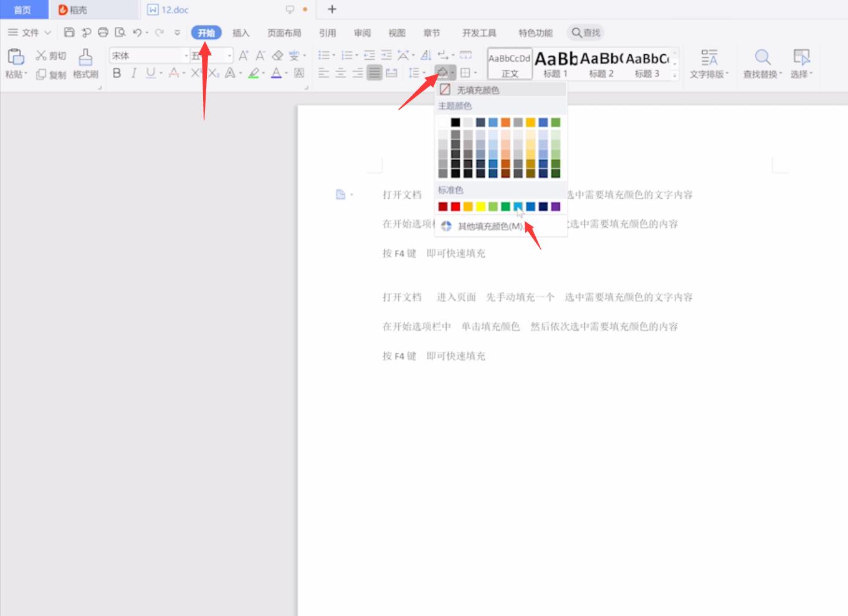Screen dimensions: 848x616
Task: Switch to the 页面布局 (Page Layout) tab
Action: pos(284,33)
